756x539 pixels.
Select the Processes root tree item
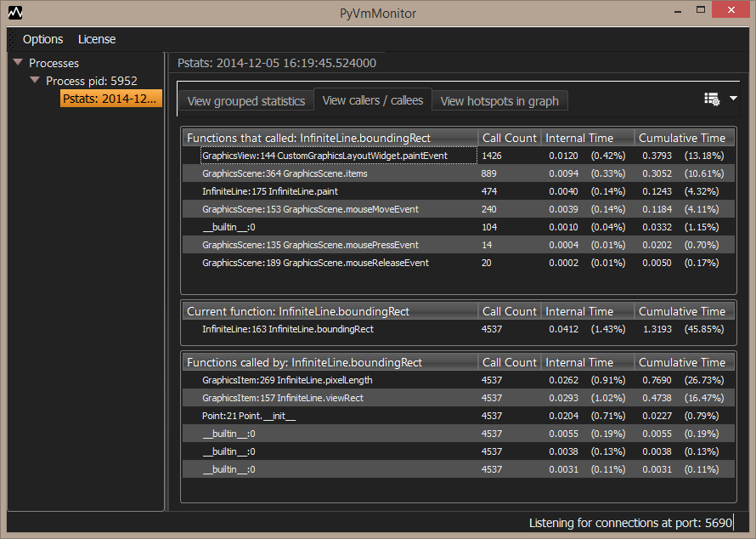click(54, 63)
